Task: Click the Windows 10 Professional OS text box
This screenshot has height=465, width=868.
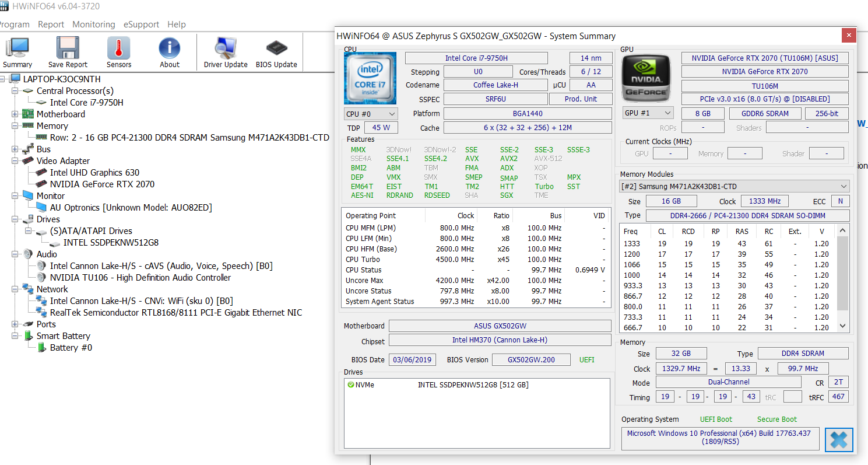Action: pos(720,438)
